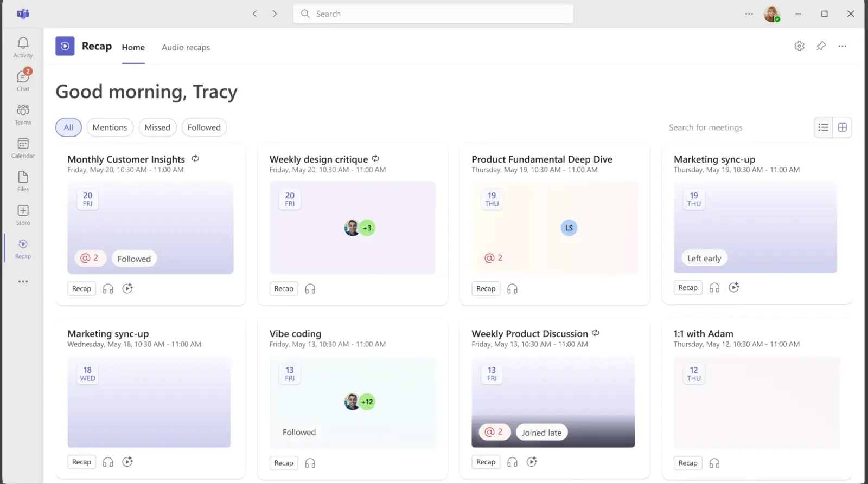Pin the Recap app
Screen dimensions: 868x484
point(821,46)
